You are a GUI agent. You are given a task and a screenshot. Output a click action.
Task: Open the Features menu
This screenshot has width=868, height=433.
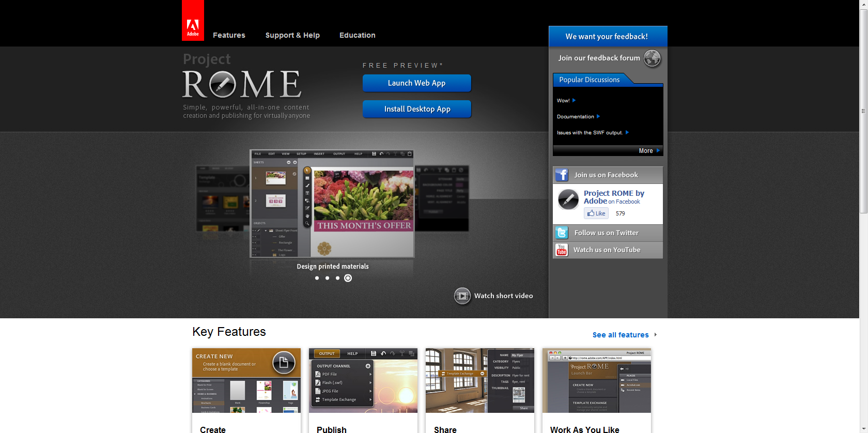tap(229, 35)
